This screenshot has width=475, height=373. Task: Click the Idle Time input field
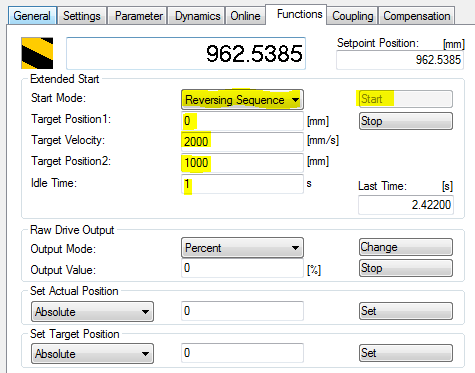242,184
